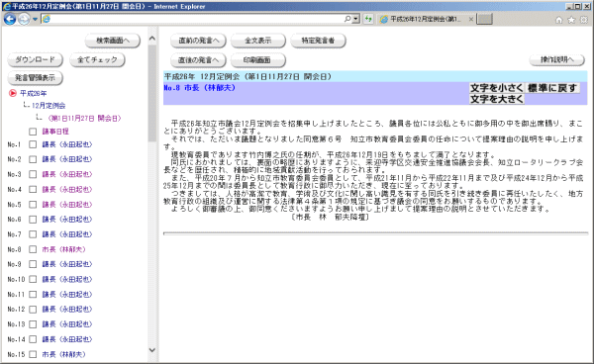This screenshot has width=594, height=364.
Task: Tick the No.5 議長 checkbox
Action: point(33,205)
